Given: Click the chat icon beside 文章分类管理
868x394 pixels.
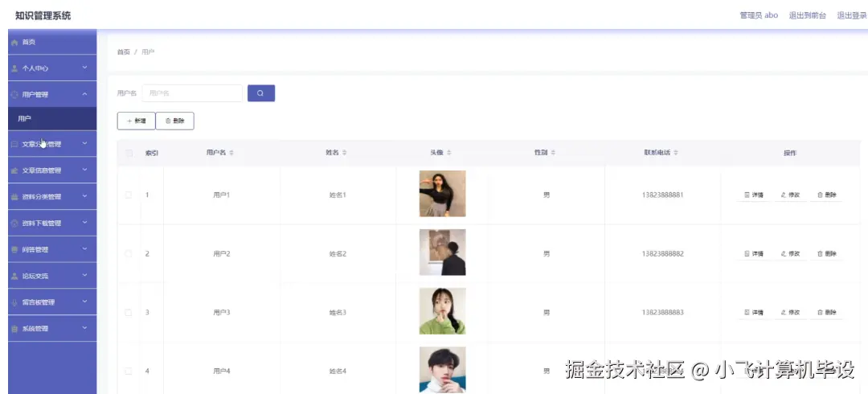Looking at the screenshot, I should coord(15,144).
